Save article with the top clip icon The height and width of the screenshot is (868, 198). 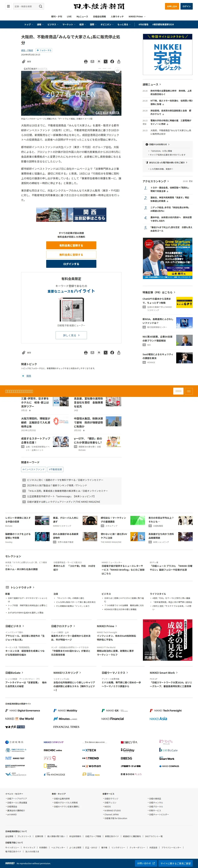point(24,61)
